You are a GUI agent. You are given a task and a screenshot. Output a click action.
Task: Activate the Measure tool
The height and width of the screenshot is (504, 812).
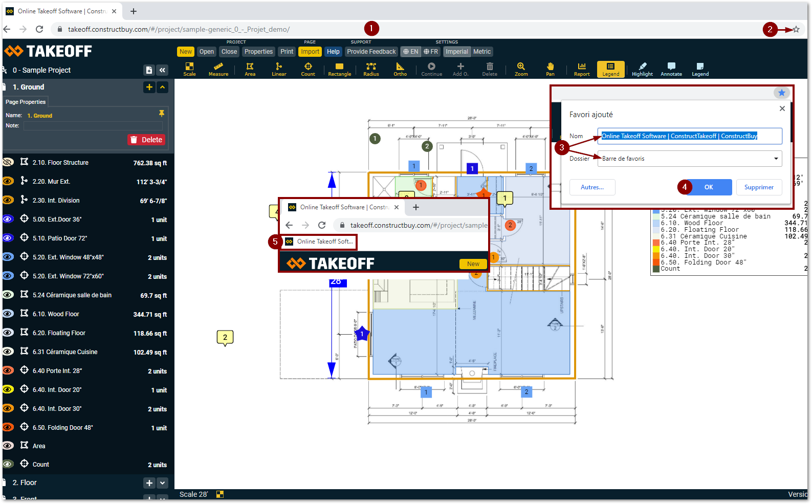[x=218, y=69]
